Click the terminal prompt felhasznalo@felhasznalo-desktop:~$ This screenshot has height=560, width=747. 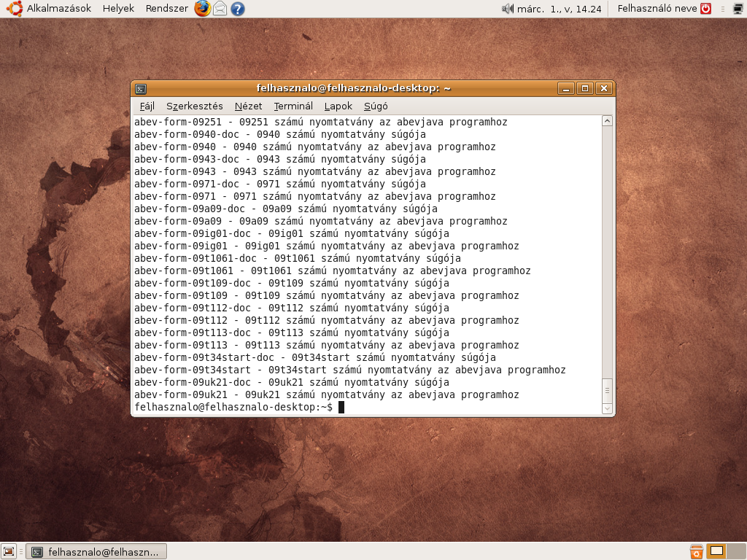click(233, 407)
